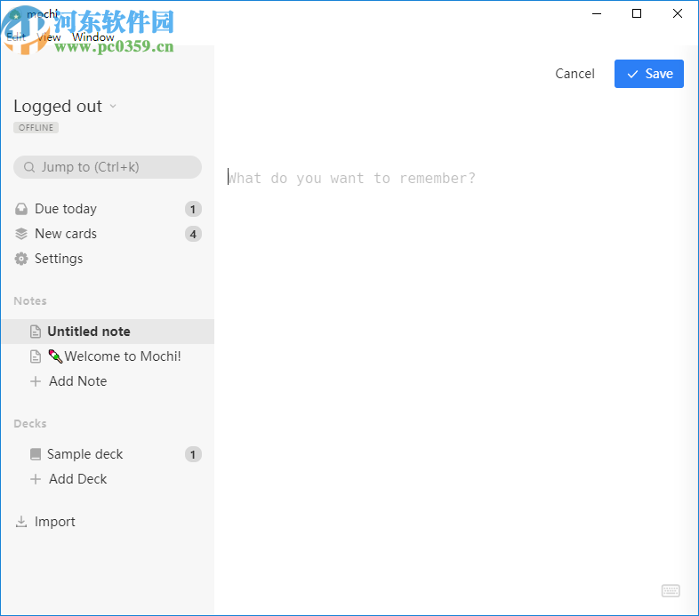Viewport: 699px width, 616px height.
Task: Open Add Deck
Action: pos(77,479)
